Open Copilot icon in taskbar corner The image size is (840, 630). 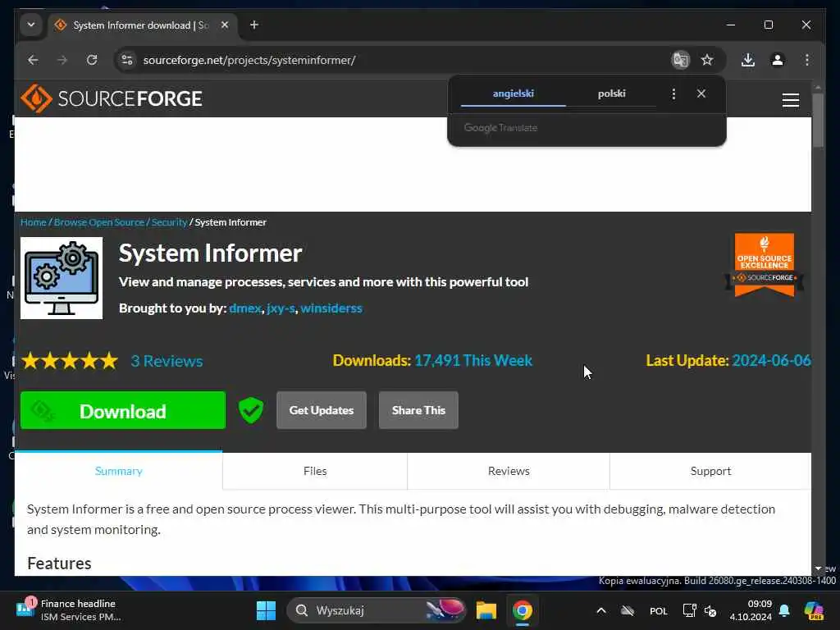pos(814,610)
